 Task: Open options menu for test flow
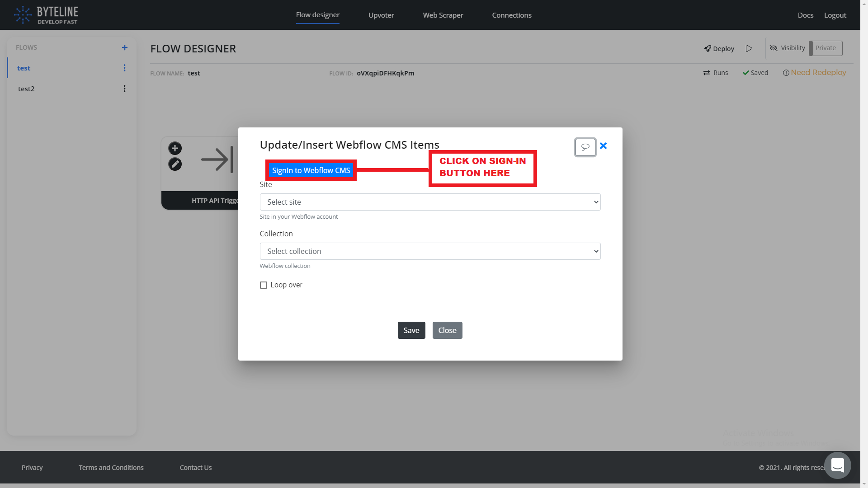(124, 68)
